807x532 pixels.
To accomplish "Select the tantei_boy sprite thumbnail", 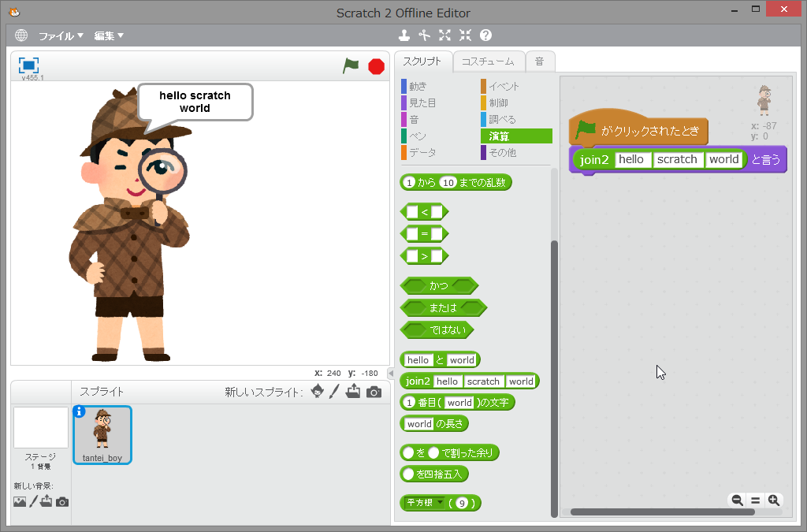I will pyautogui.click(x=102, y=435).
